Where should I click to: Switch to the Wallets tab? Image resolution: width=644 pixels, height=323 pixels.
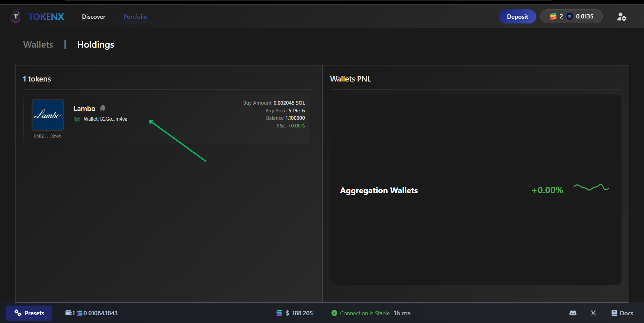(x=38, y=45)
